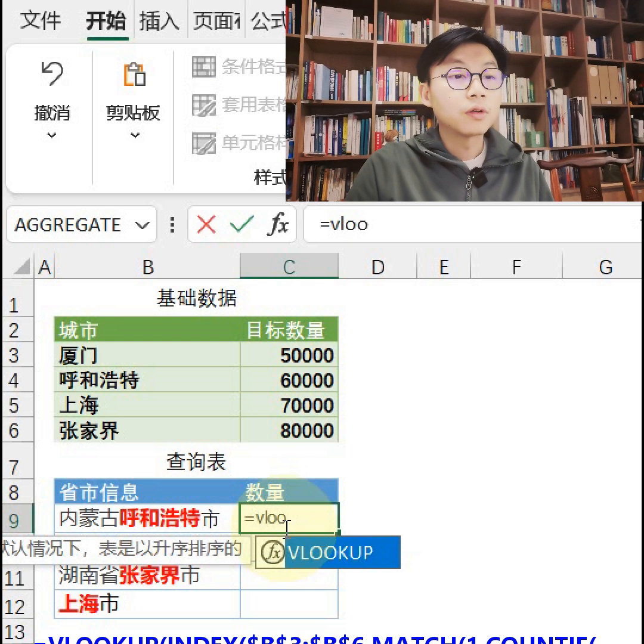
Task: Click the 上海 cell in base data
Action: click(x=147, y=405)
